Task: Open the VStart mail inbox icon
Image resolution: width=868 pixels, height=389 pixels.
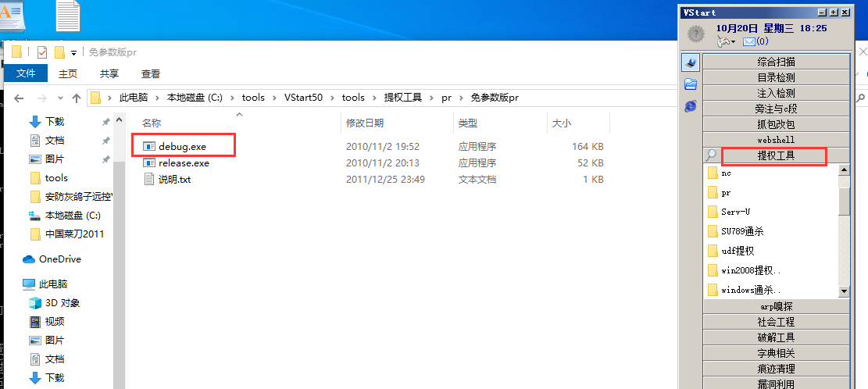Action: [x=748, y=41]
